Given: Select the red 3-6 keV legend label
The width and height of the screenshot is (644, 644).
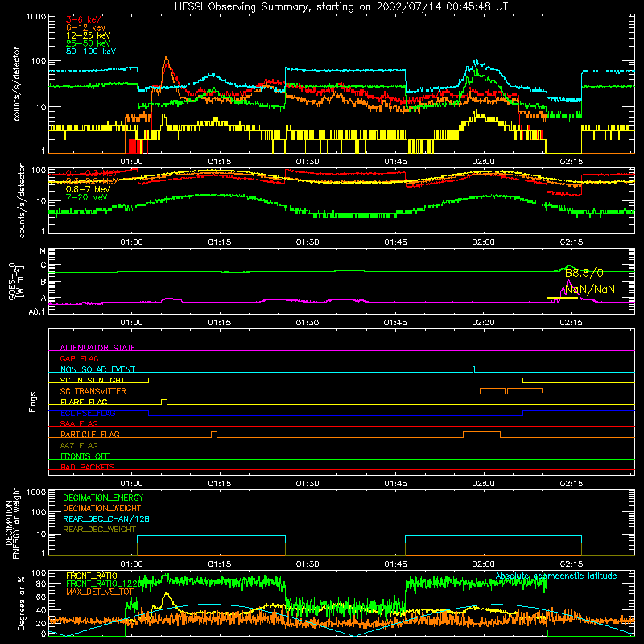Looking at the screenshot, I should pos(83,19).
